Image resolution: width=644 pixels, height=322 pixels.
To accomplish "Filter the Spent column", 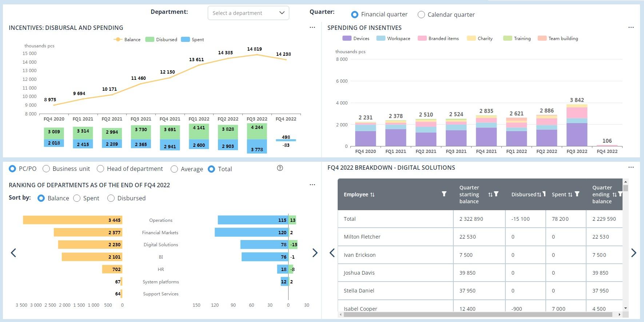I will point(577,194).
